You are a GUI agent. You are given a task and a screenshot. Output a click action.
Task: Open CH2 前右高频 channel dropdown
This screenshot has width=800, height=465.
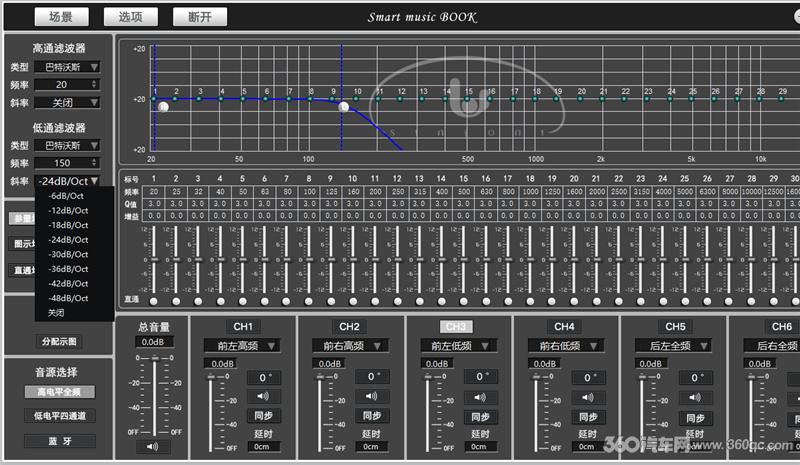coord(350,346)
